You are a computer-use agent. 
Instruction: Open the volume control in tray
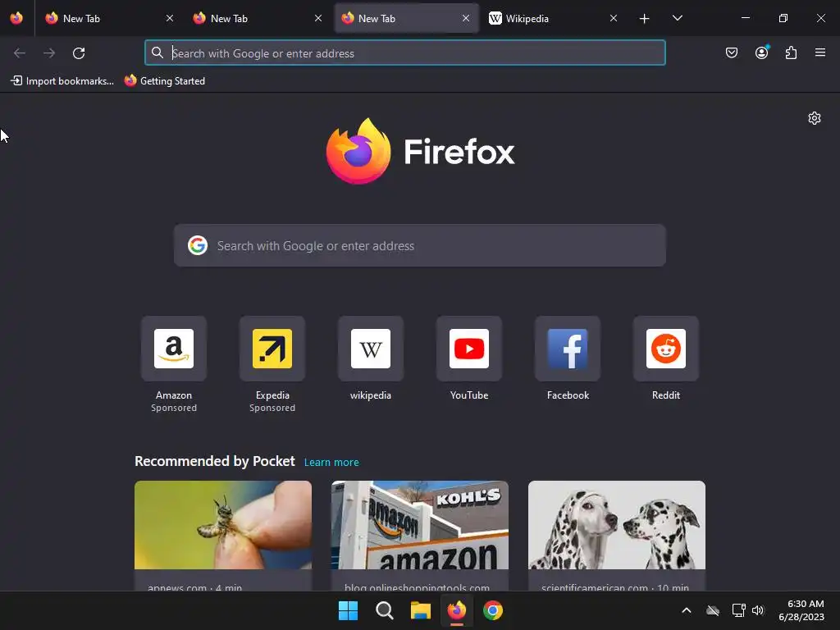tap(758, 610)
